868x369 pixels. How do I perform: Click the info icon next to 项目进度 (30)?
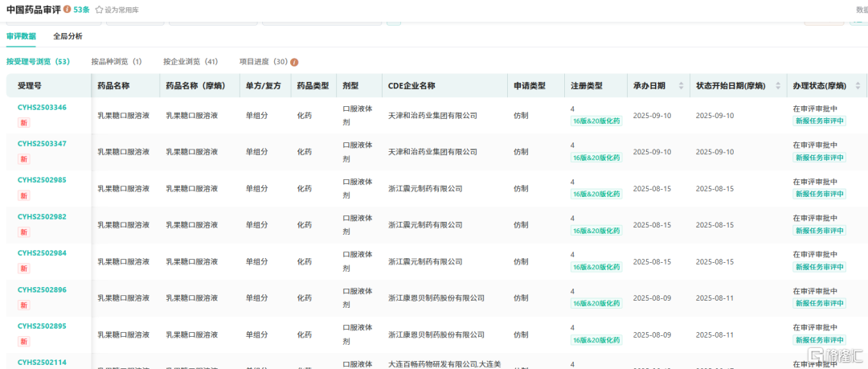point(294,62)
